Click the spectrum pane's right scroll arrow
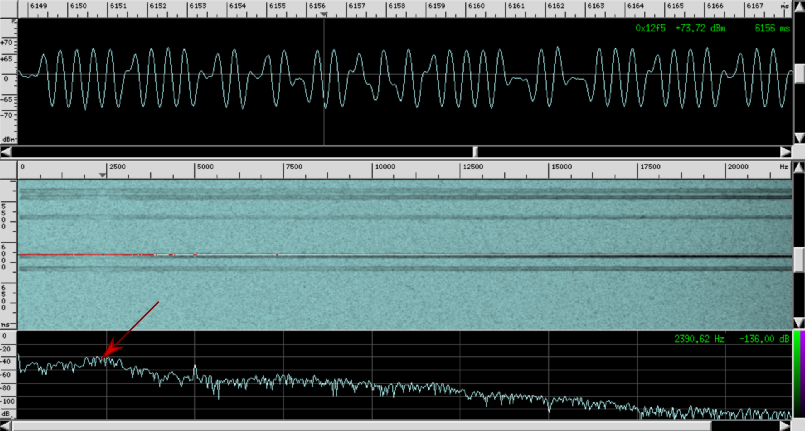The image size is (805, 431). [x=787, y=425]
